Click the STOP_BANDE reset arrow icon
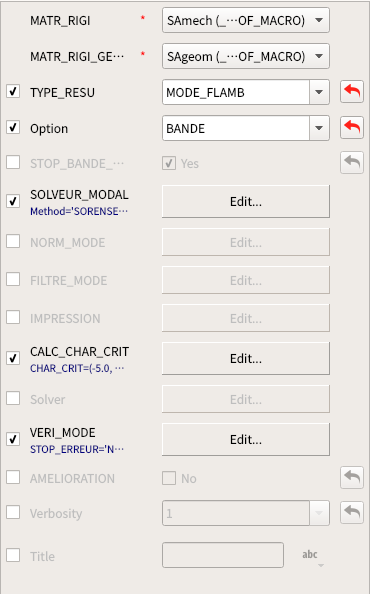The width and height of the screenshot is (370, 594). point(352,163)
